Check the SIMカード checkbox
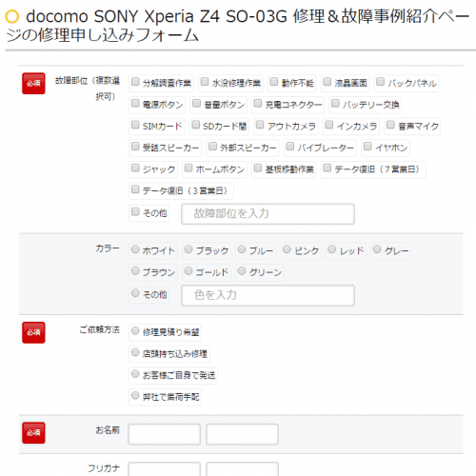The height and width of the screenshot is (476, 476). click(135, 125)
